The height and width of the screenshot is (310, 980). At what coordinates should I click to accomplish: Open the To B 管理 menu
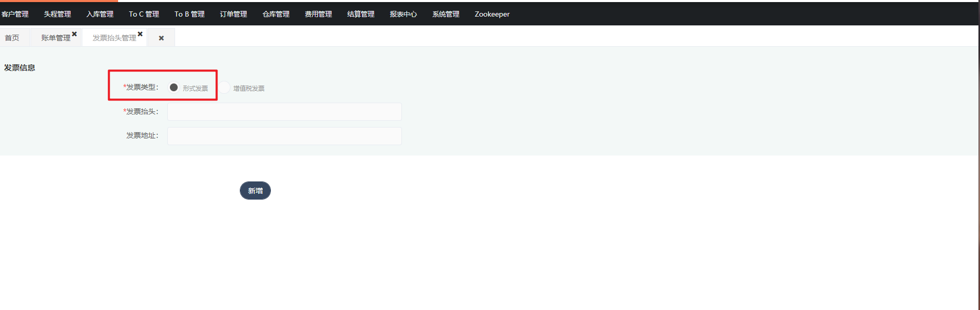[190, 14]
